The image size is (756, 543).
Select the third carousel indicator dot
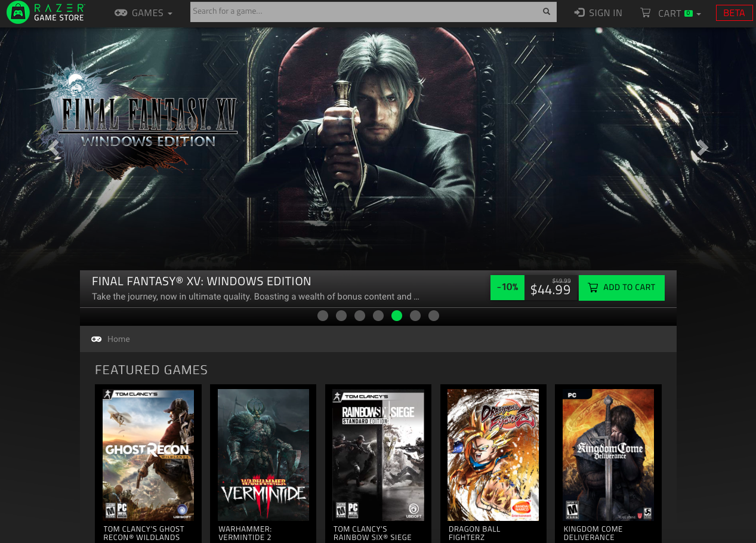(360, 316)
